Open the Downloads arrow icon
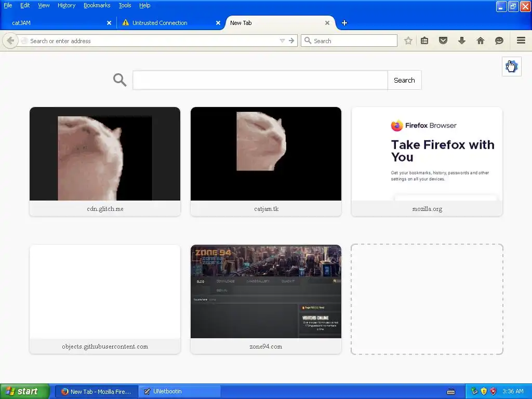The height and width of the screenshot is (399, 532). [462, 41]
